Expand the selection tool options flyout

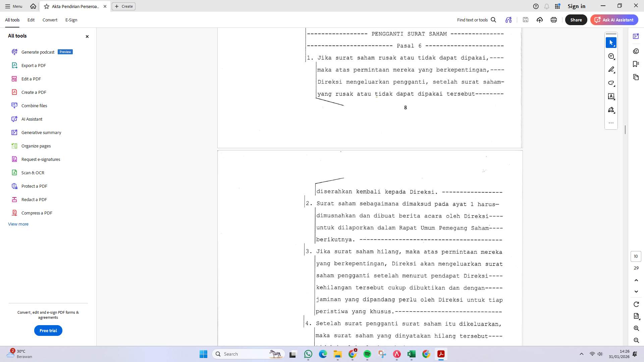614,46
